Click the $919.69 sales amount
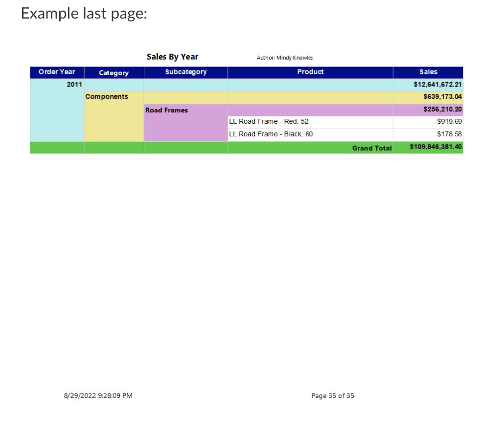This screenshot has height=437, width=504. (450, 121)
